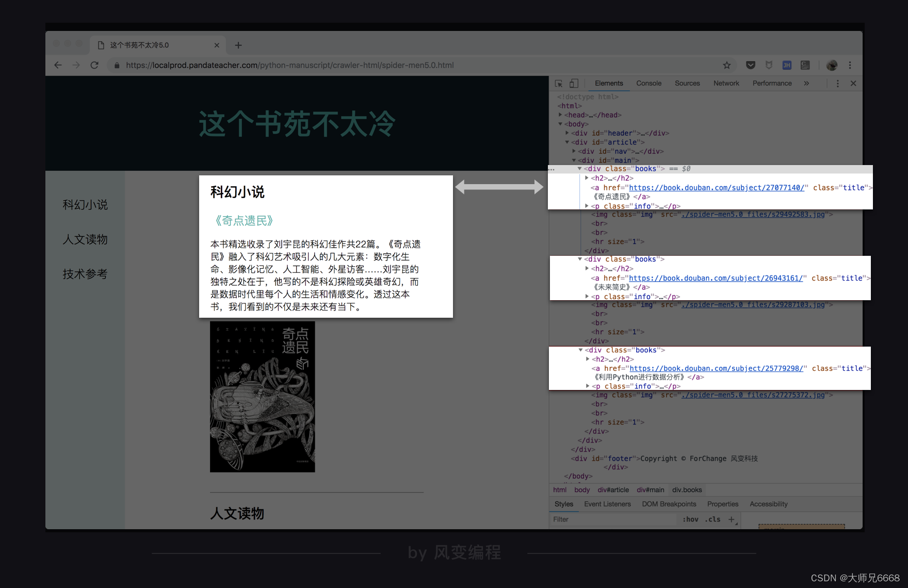Screen dimensions: 908x588
Task: Expand h2 in the third books div
Action: pos(588,358)
